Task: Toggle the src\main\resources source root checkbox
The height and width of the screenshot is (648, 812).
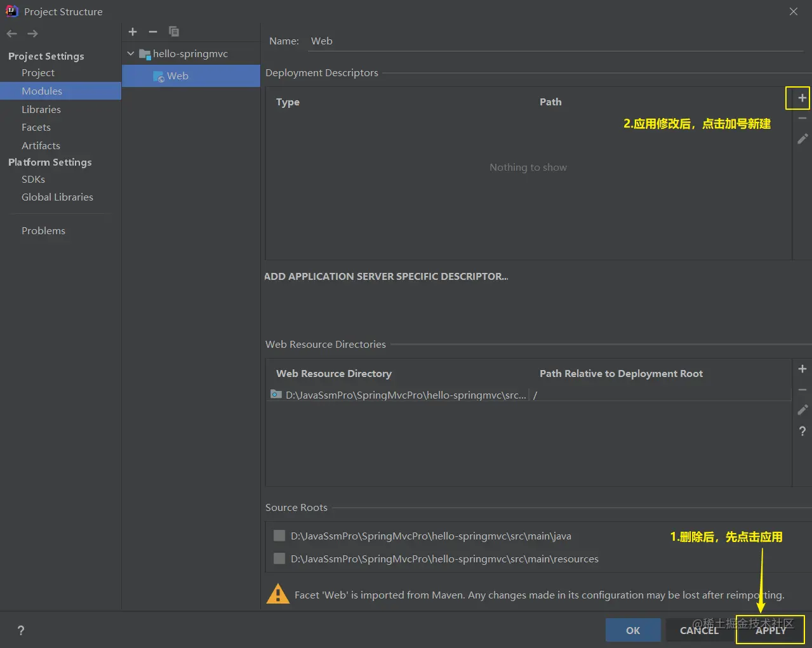Action: (x=279, y=559)
